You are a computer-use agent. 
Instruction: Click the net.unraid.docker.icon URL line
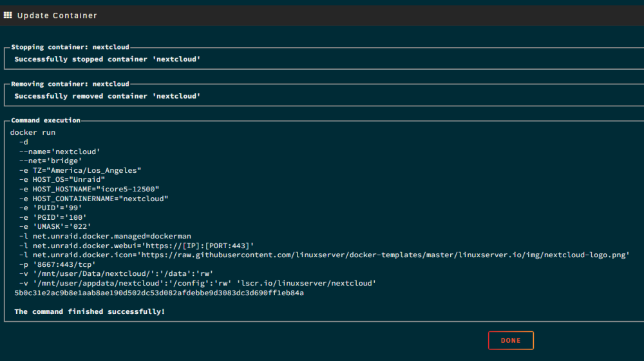[x=324, y=255]
